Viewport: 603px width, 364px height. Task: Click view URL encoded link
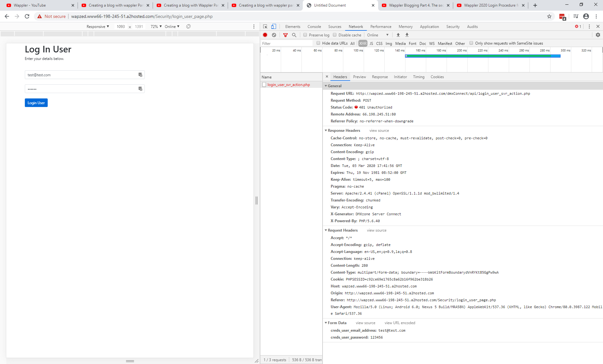(x=399, y=323)
